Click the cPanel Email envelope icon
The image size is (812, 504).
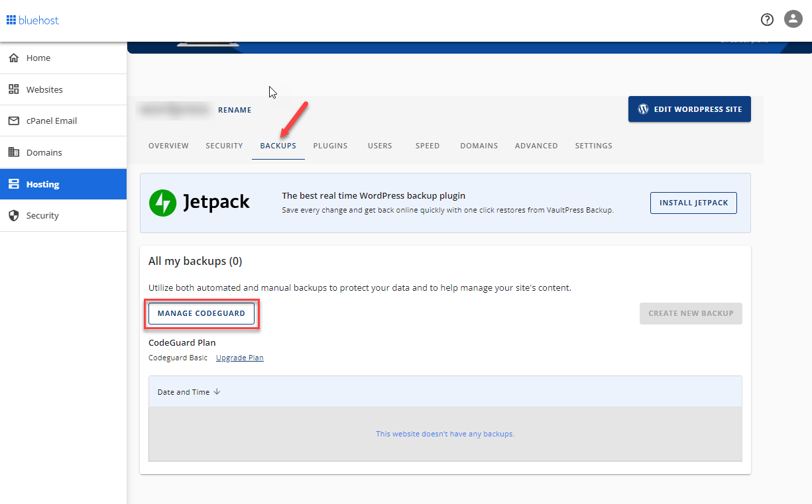pos(13,121)
